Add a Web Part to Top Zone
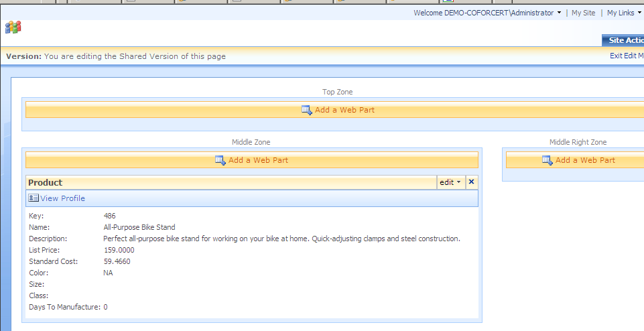 344,110
